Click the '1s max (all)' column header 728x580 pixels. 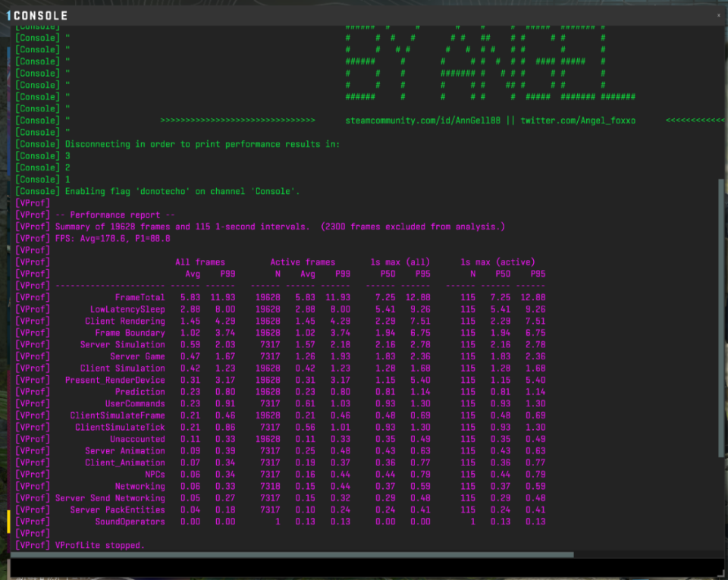[x=400, y=262]
